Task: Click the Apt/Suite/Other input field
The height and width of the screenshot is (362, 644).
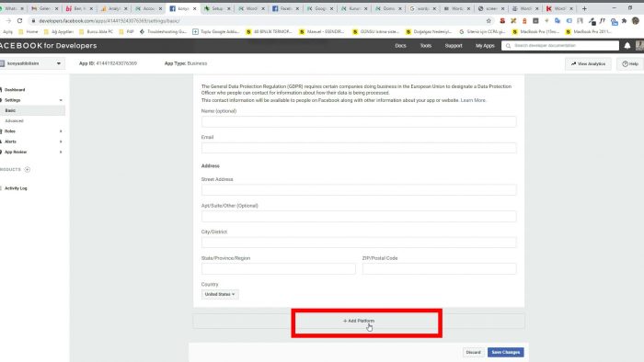Action: pos(359,216)
